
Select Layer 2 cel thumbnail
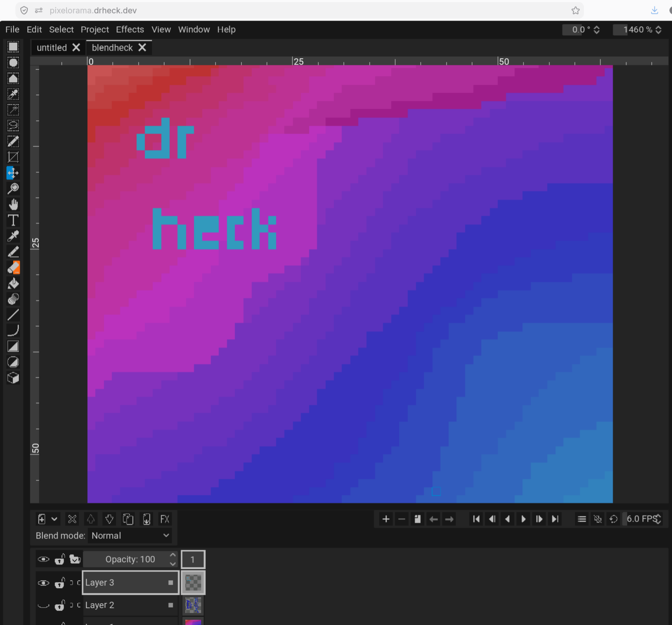[x=193, y=605]
